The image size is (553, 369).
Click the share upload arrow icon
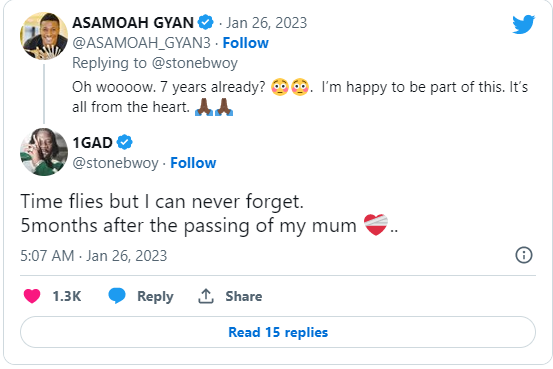pos(206,296)
